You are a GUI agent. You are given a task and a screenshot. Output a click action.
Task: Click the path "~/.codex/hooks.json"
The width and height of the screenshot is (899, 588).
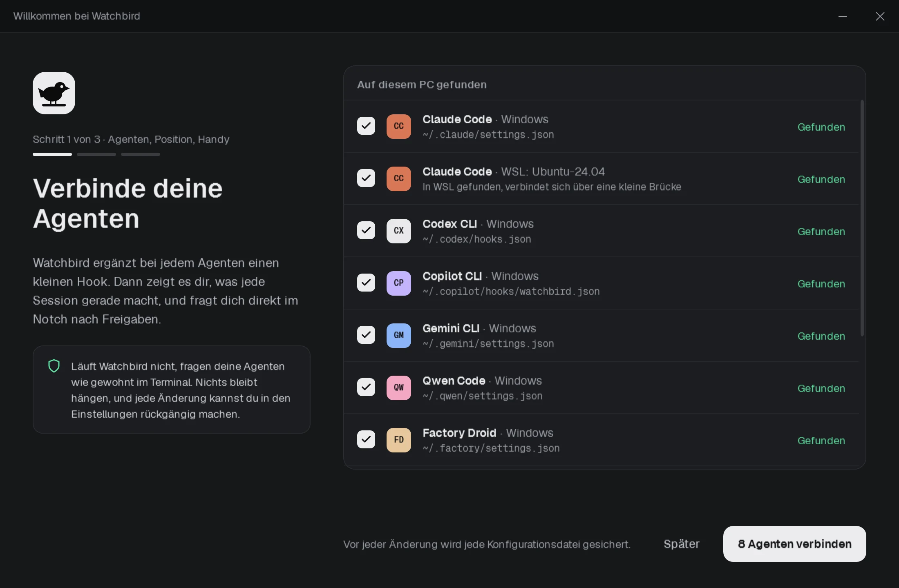[x=477, y=239]
